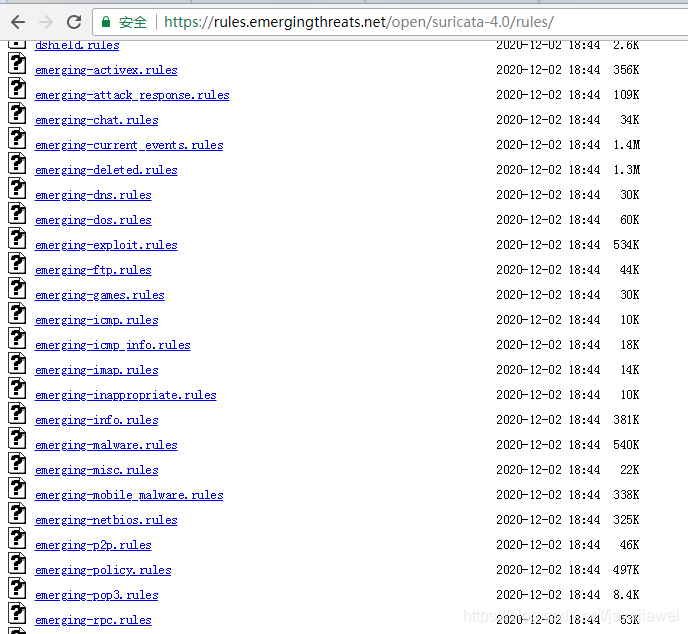Click file icon beside emerging-imap.rules

click(17, 363)
